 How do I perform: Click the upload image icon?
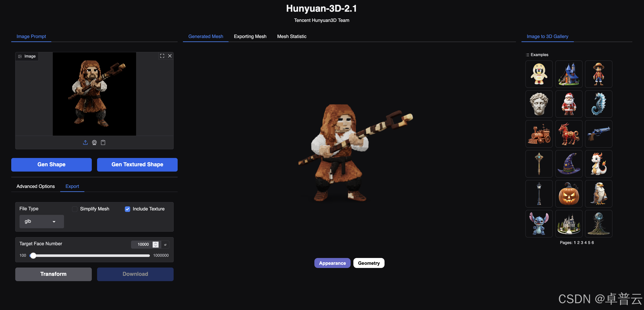85,142
